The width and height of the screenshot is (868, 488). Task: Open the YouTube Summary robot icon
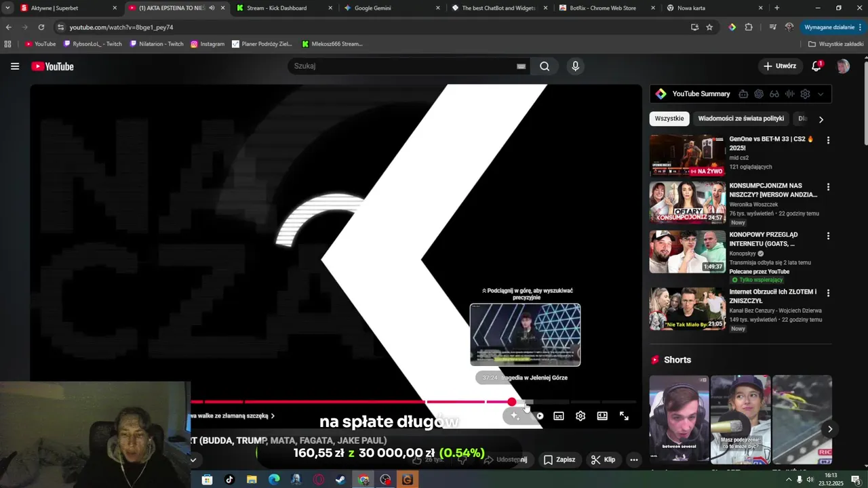[743, 94]
